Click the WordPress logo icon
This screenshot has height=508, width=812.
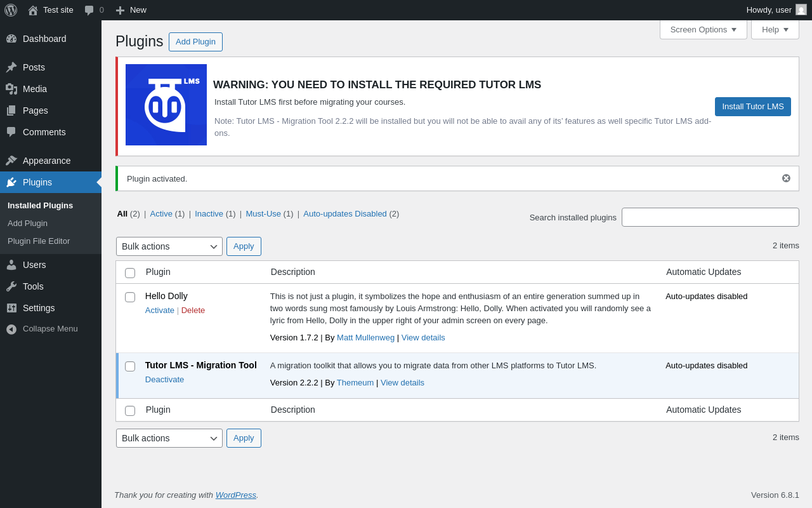(x=11, y=10)
